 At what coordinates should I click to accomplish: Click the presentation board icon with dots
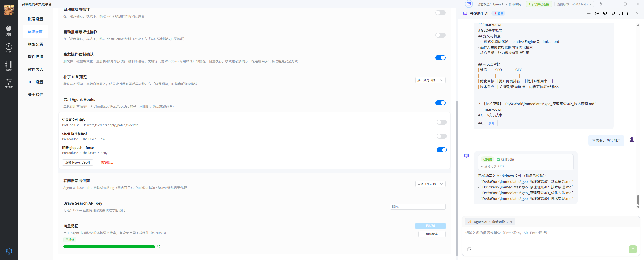[x=605, y=13]
